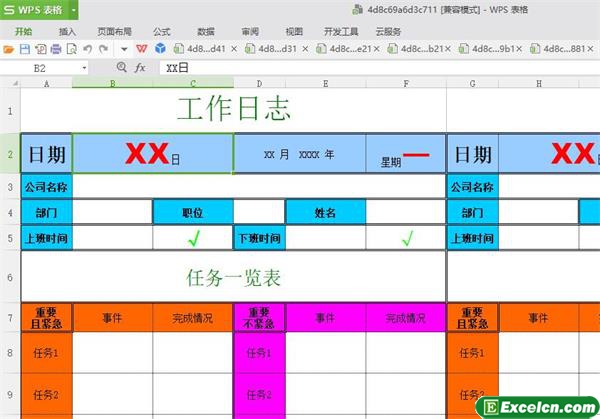Click the formula bar containing XX日

point(379,68)
